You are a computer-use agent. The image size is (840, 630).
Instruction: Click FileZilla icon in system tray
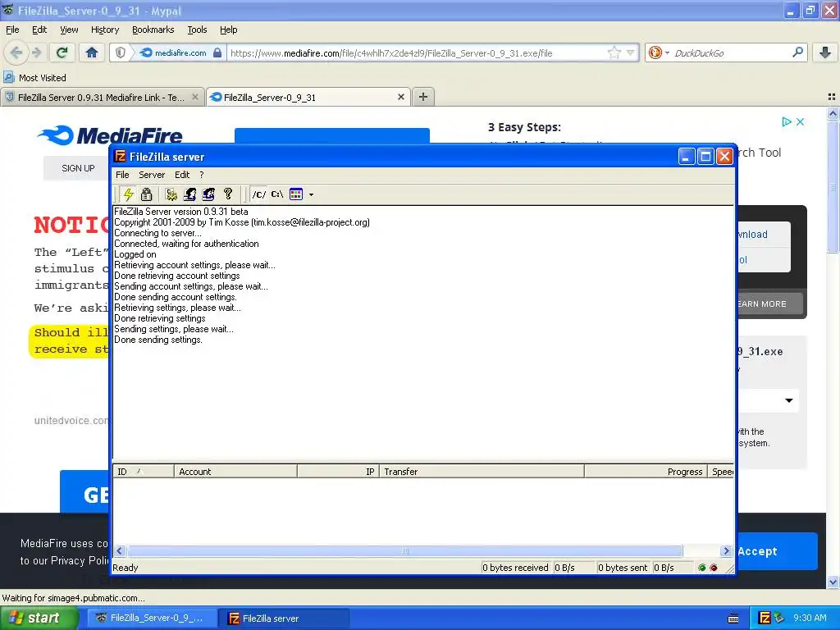click(765, 618)
